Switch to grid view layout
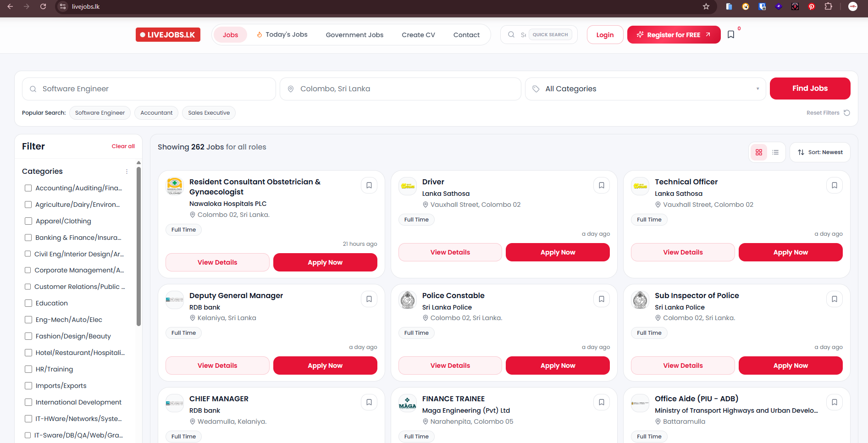The image size is (868, 443). pyautogui.click(x=759, y=152)
